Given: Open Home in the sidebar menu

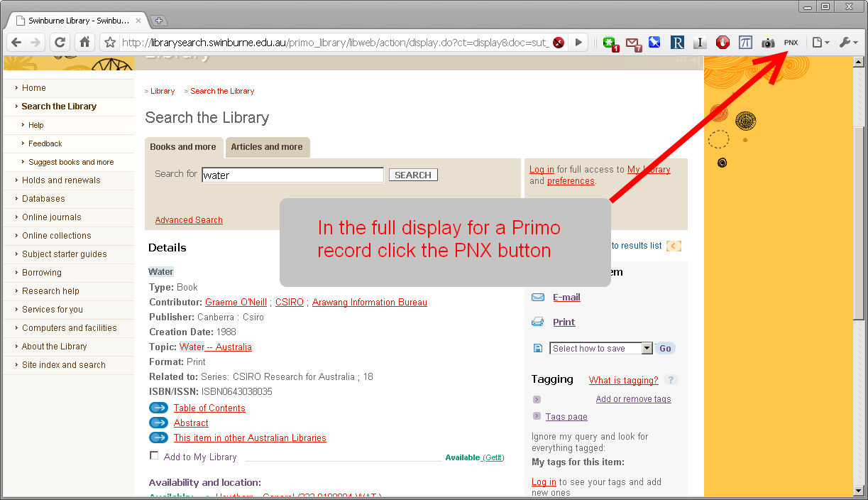Looking at the screenshot, I should [x=33, y=88].
